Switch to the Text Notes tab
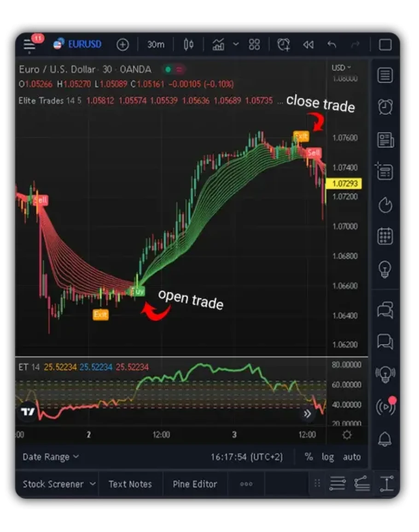 130,484
